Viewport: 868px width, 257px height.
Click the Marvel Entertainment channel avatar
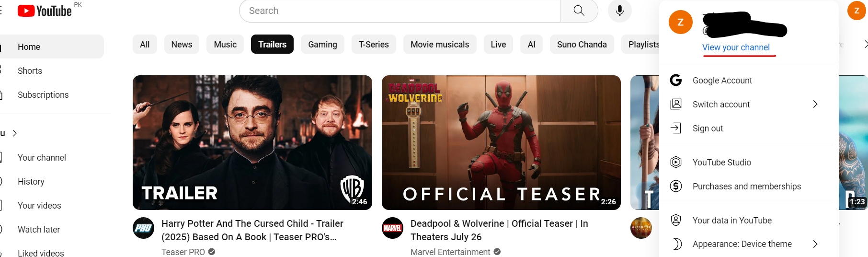pos(392,228)
